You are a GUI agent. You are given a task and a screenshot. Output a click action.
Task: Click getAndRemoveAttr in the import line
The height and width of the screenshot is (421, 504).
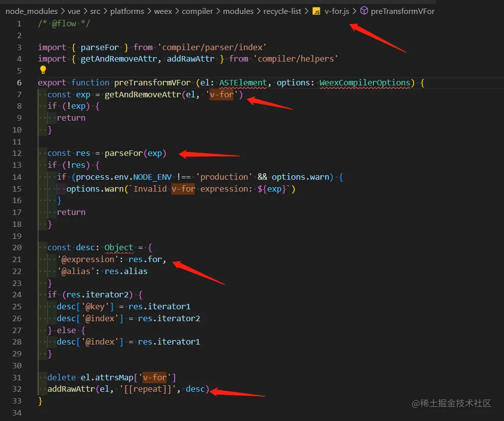point(119,59)
